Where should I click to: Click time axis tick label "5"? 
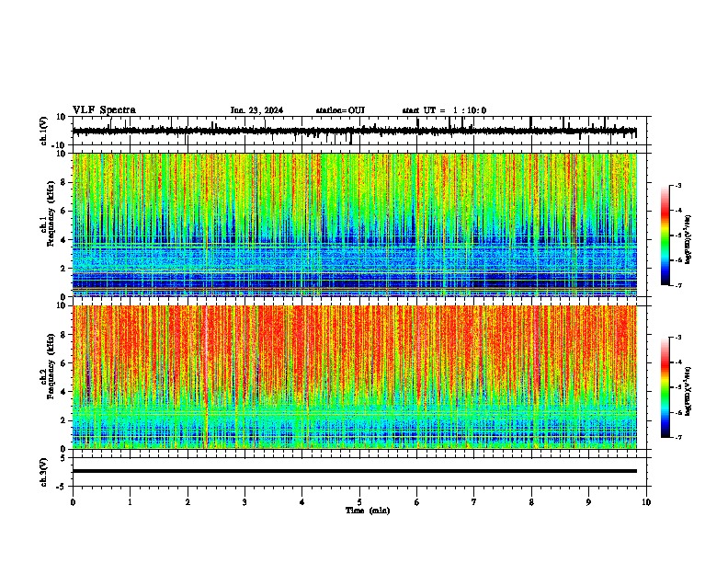(359, 502)
